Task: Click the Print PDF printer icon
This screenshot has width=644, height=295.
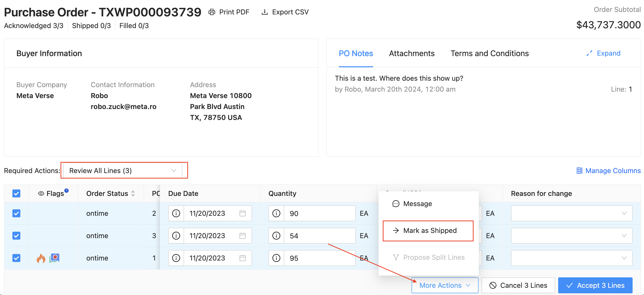Action: point(212,12)
